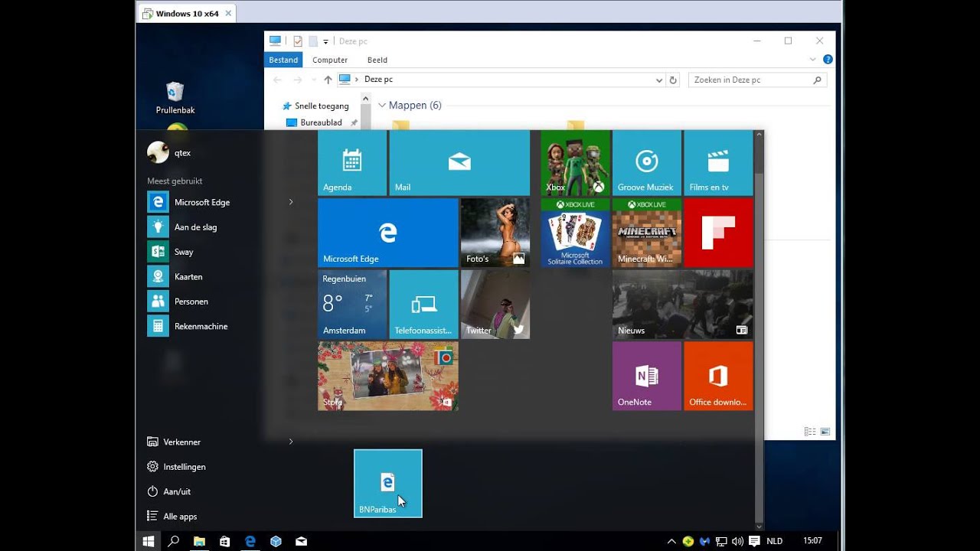Open the Groove Muziek tile
Viewport: 980px width, 551px height.
[647, 163]
